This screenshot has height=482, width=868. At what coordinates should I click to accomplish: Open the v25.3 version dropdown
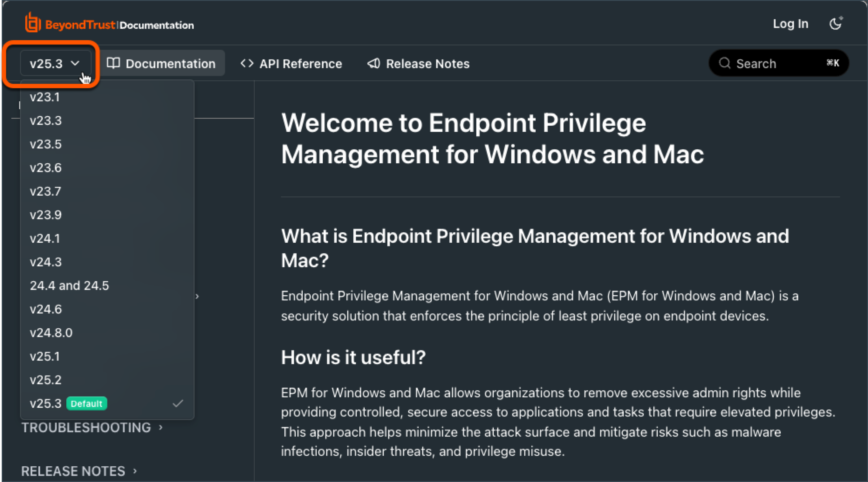click(55, 64)
